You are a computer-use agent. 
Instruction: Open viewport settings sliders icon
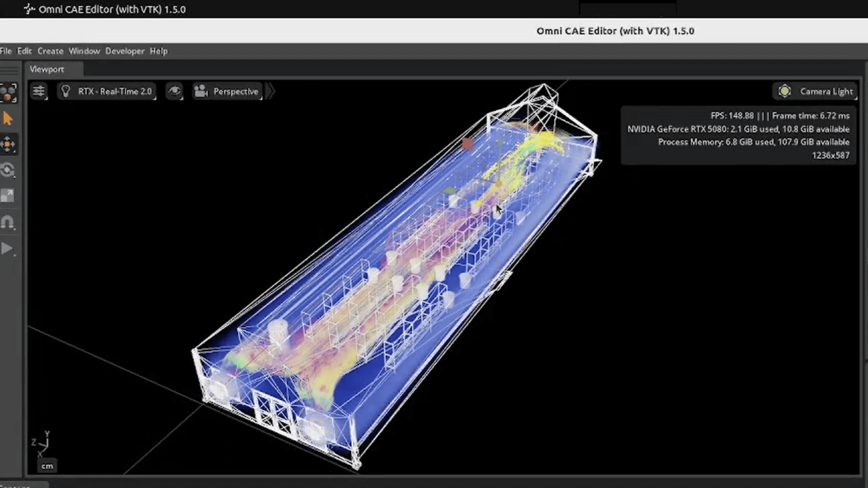[39, 91]
